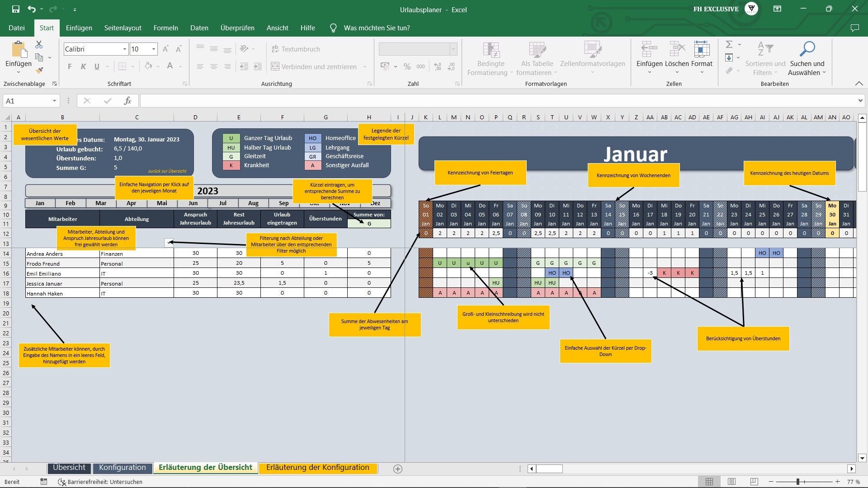This screenshot has height=488, width=868.
Task: Apply percentage number format
Action: [x=406, y=66]
